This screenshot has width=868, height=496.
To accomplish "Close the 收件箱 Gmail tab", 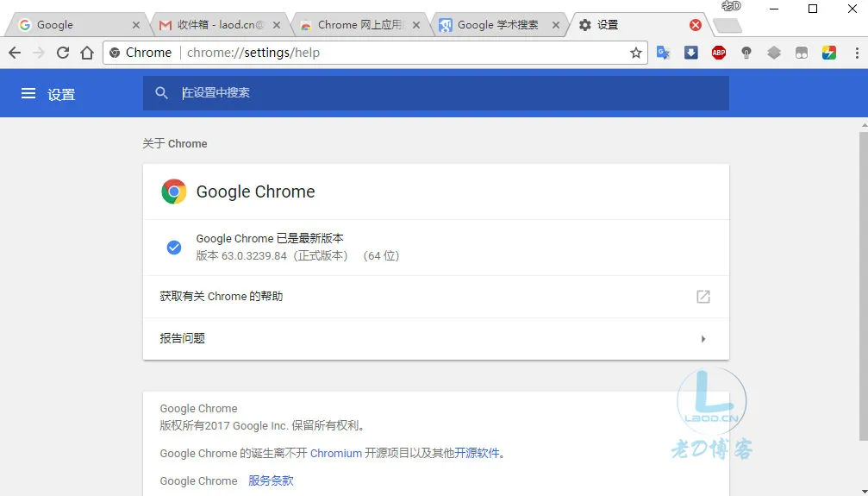I will click(x=277, y=25).
